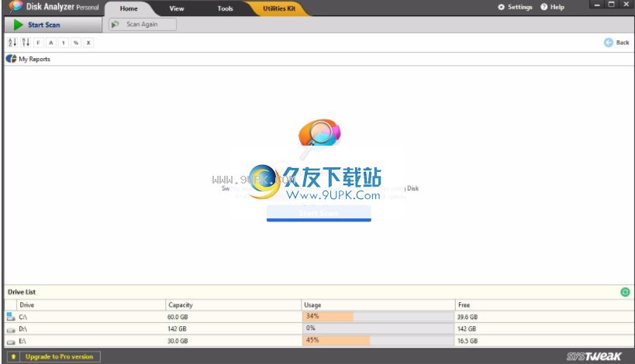Click the 39.6 GB free cell
Screen dimensions: 635x364
click(468, 317)
